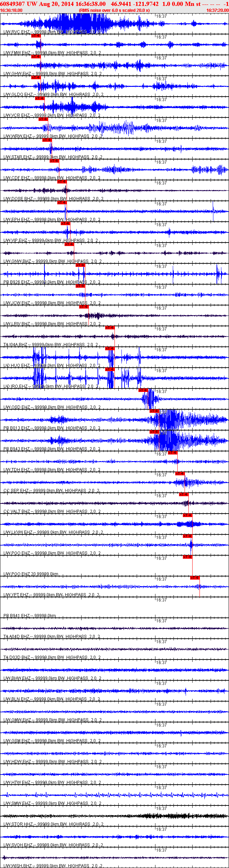The width and height of the screenshot is (229, 868).
Task: Click the UW PGO EHZ 20 99999.0km label
Action: click(x=31, y=574)
